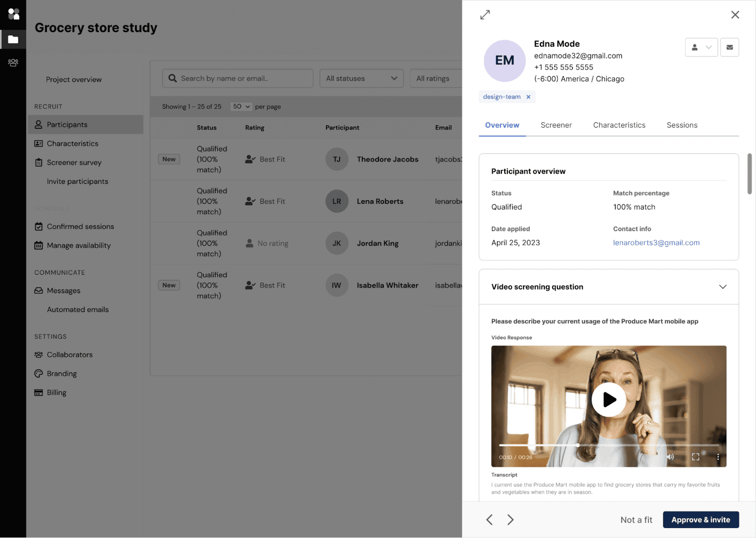Select the Collaborators icon under Settings
756x538 pixels.
coord(38,355)
